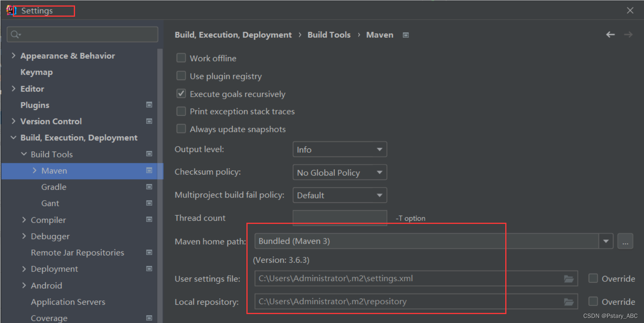Open the Output level dropdown
Viewport: 644px width, 323px height.
[x=340, y=149]
